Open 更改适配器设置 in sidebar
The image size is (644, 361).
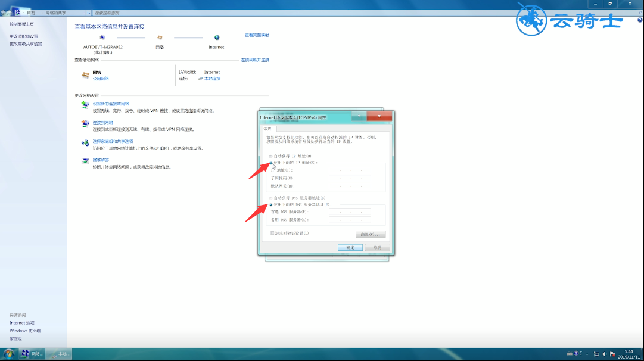coord(24,36)
